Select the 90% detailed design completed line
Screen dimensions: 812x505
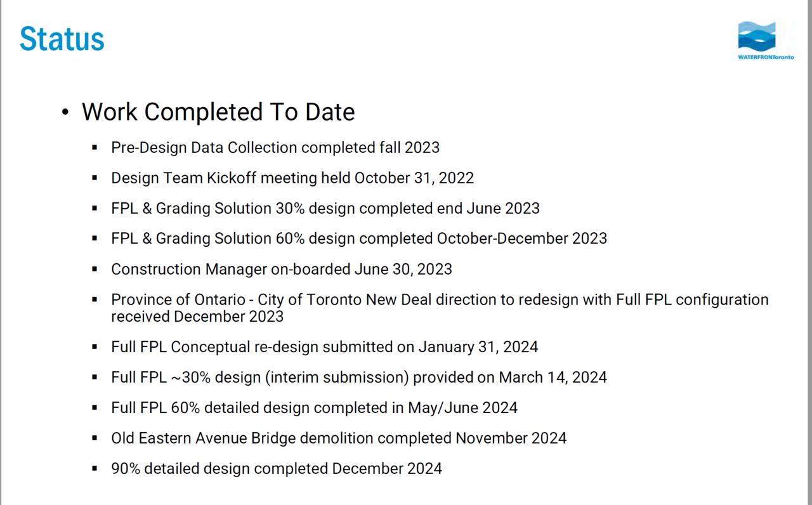click(x=276, y=469)
